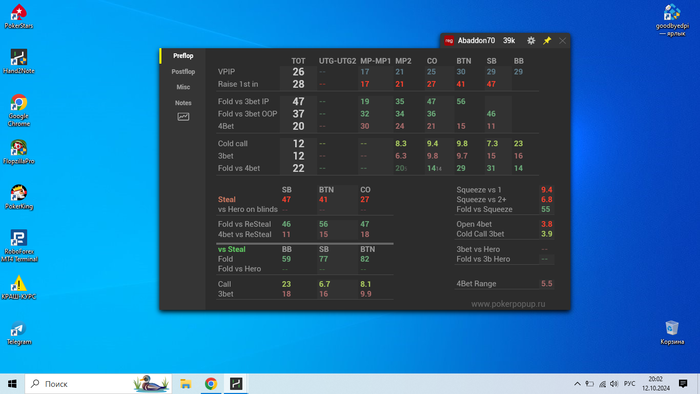Switch to the Preflop tab
Screen dimensions: 700x394
click(183, 56)
